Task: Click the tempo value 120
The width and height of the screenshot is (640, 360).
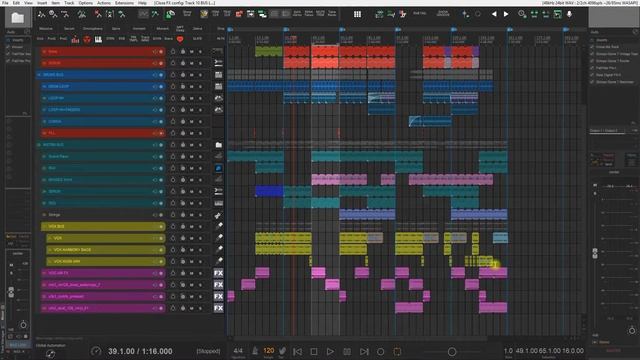Action: tap(269, 351)
